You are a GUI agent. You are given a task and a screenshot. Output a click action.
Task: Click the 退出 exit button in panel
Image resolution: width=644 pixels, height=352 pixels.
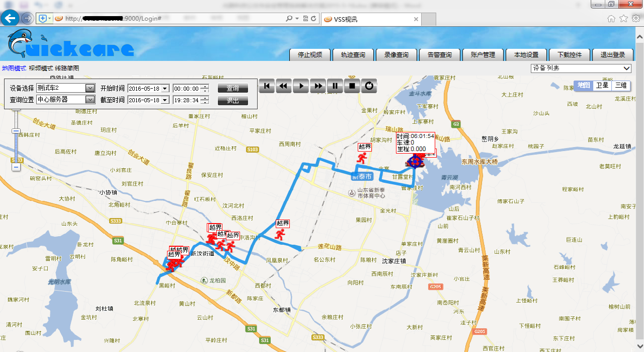pyautogui.click(x=232, y=100)
